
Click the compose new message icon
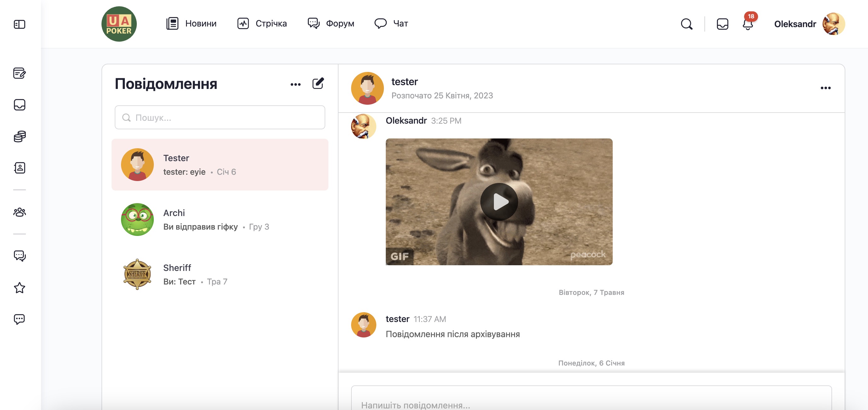pyautogui.click(x=318, y=83)
